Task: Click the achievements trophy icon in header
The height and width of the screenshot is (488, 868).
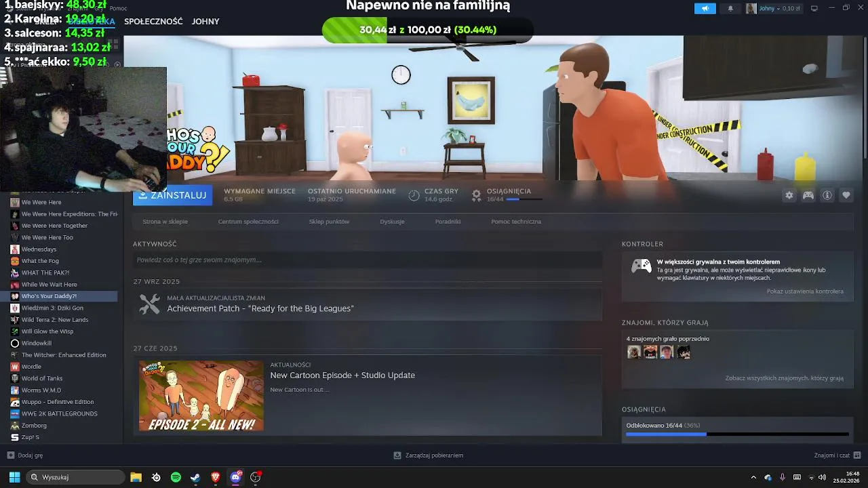Action: coord(477,195)
